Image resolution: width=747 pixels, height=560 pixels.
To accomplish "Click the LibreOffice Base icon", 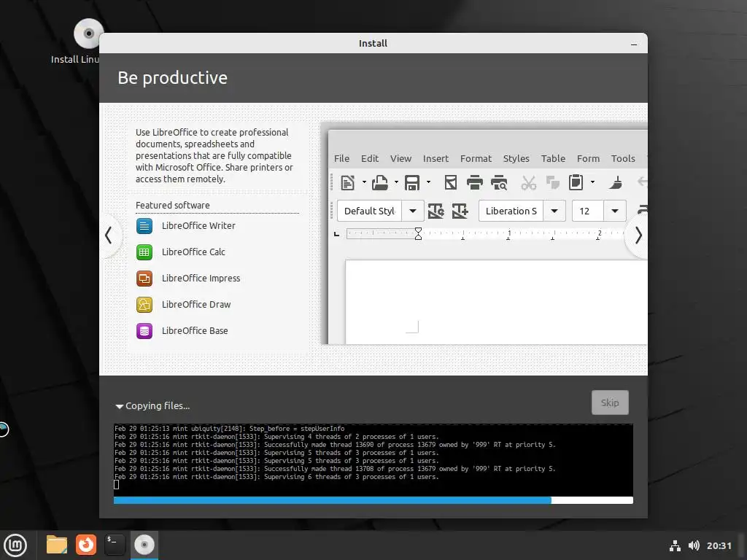I will click(x=144, y=330).
